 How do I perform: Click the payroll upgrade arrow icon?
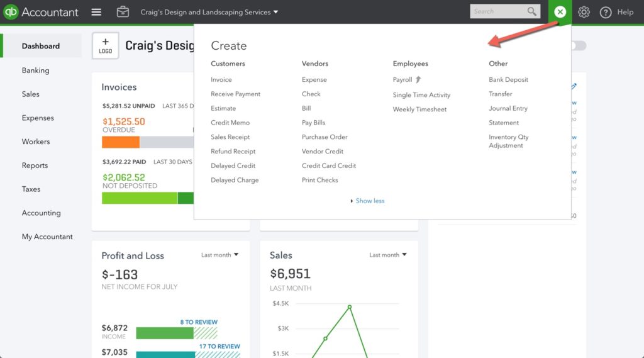[418, 79]
